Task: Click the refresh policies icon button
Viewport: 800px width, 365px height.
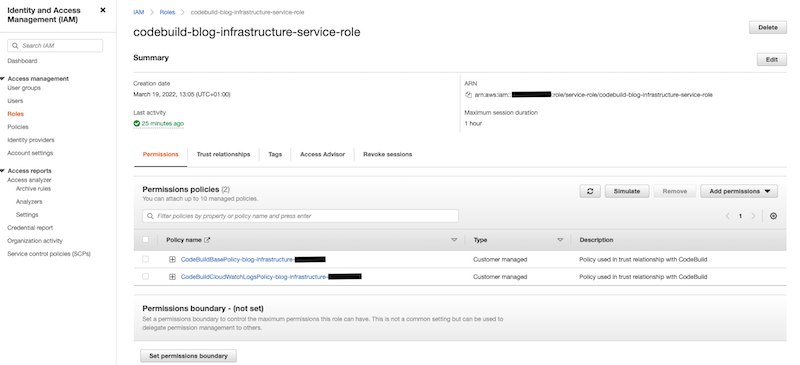Action: click(590, 191)
